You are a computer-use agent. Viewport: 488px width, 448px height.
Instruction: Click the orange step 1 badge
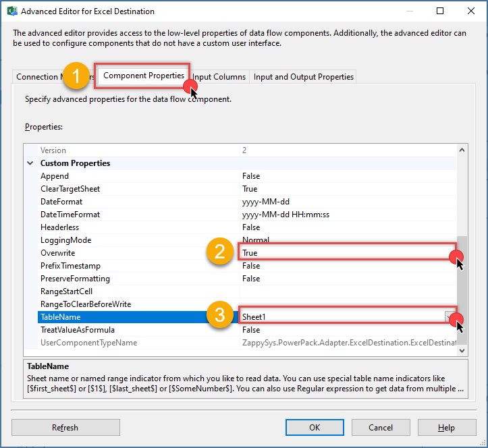tap(77, 77)
